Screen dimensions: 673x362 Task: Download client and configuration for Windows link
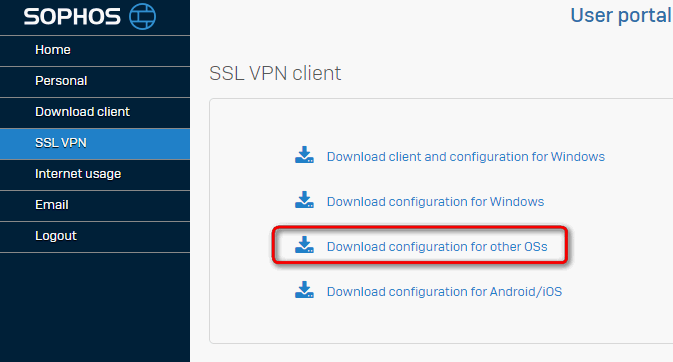click(466, 157)
